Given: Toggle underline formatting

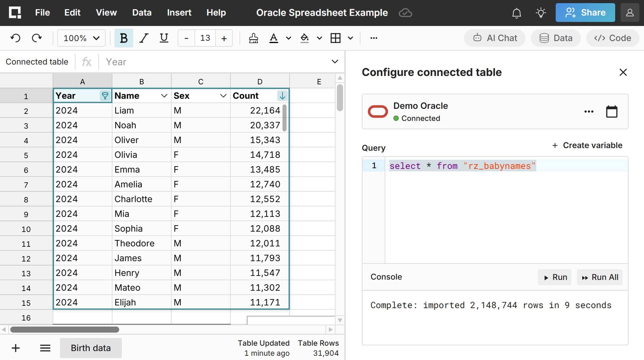Looking at the screenshot, I should [164, 38].
